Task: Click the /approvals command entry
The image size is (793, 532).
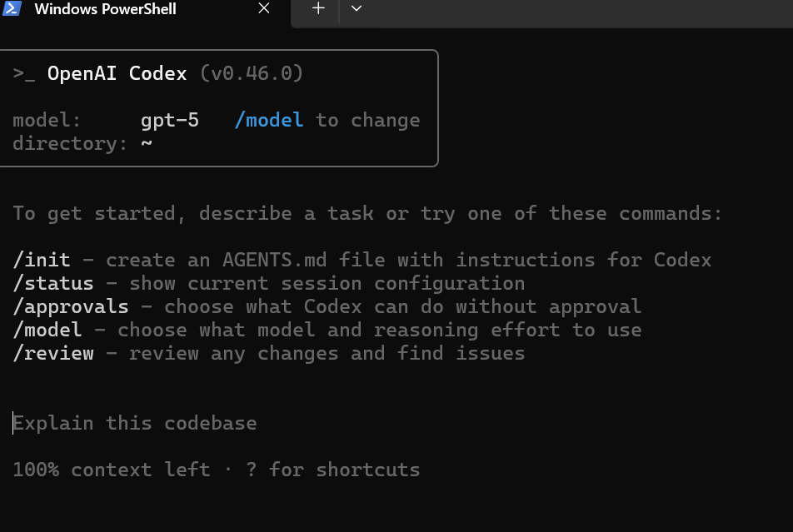Action: [71, 306]
